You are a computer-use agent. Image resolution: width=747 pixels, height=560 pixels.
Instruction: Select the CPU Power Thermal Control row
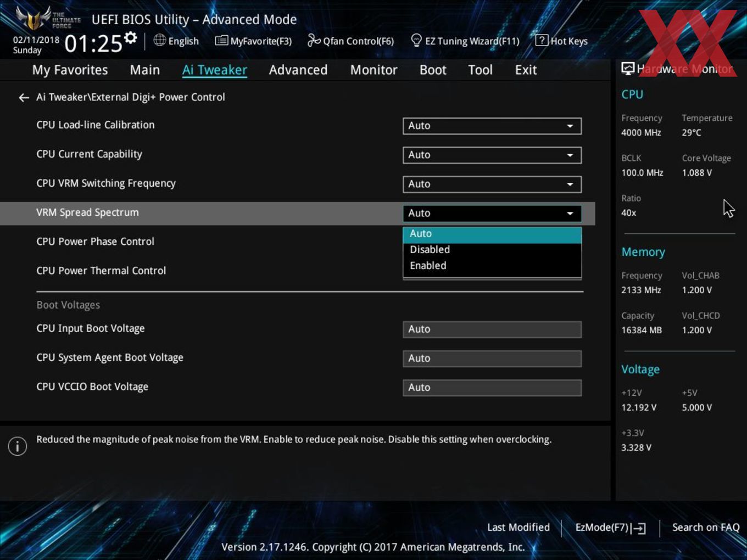click(x=101, y=271)
